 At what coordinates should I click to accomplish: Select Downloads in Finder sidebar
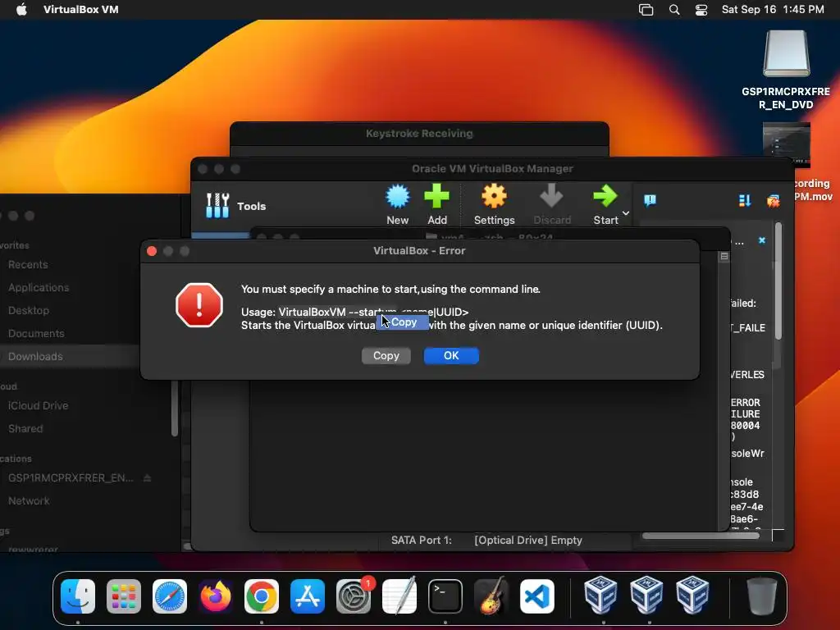click(35, 357)
